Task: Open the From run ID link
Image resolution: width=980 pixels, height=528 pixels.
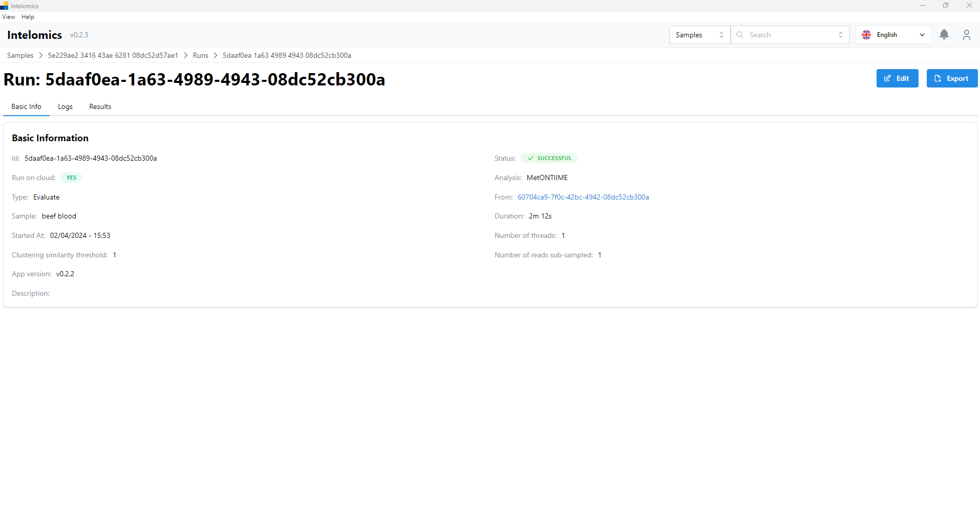Action: tap(583, 197)
